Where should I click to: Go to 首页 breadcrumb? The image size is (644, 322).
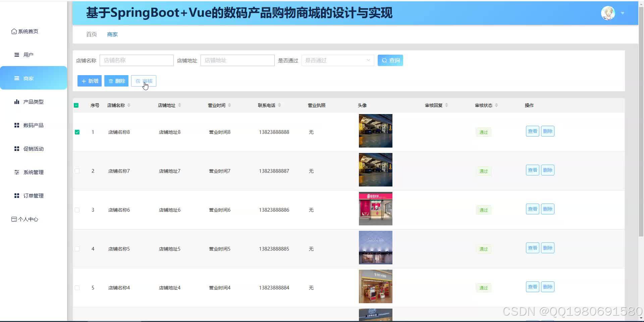click(92, 34)
